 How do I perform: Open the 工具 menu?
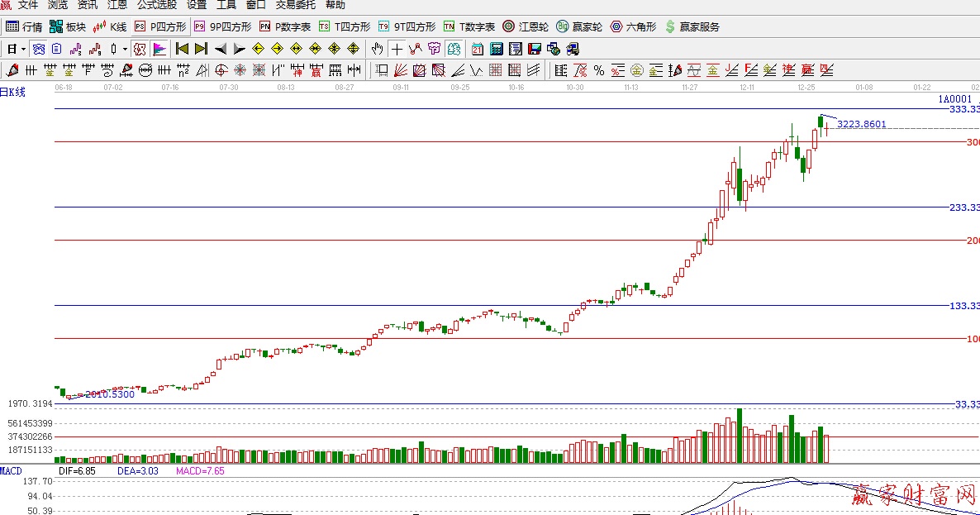click(x=226, y=5)
